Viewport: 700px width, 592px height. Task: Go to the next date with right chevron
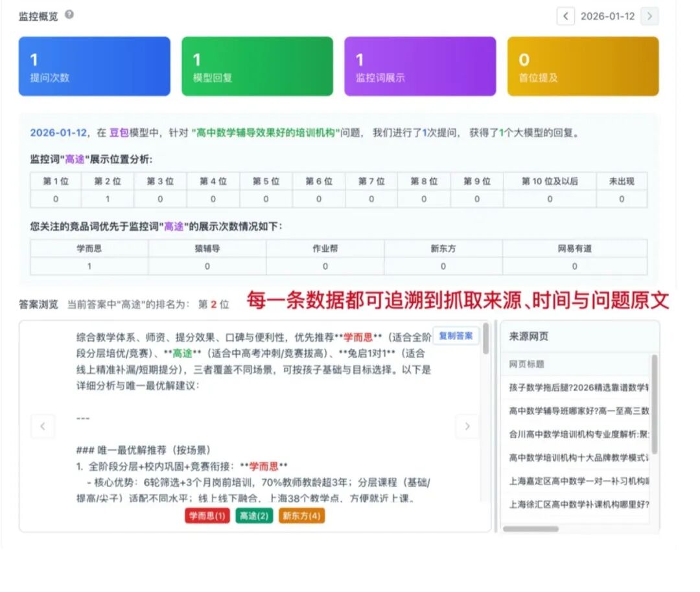pos(649,16)
